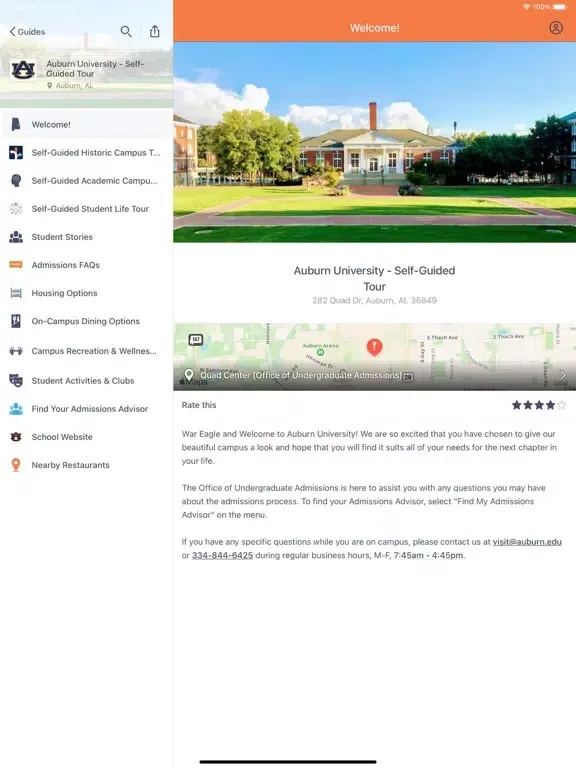Open Admissions FAQs
The height and width of the screenshot is (768, 576).
pyautogui.click(x=87, y=265)
